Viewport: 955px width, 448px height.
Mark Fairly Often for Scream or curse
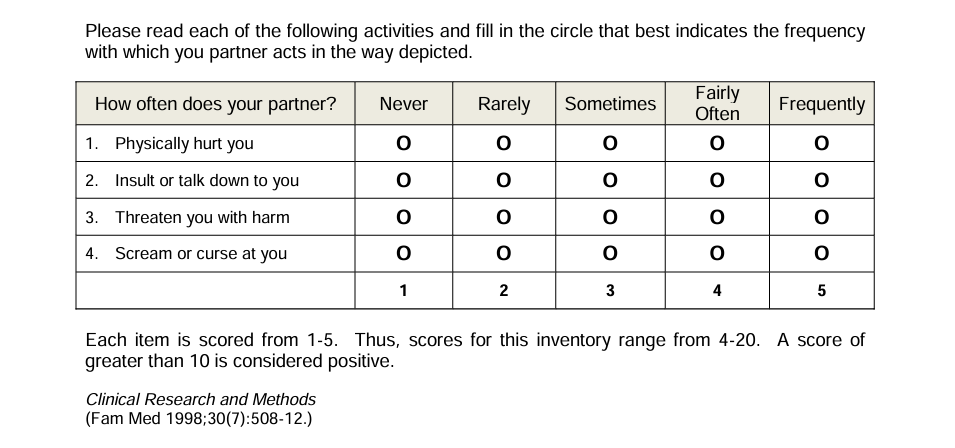(x=716, y=254)
